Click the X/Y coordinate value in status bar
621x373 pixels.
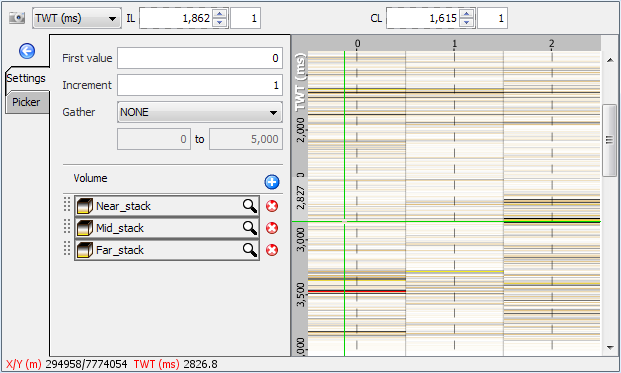click(86, 364)
